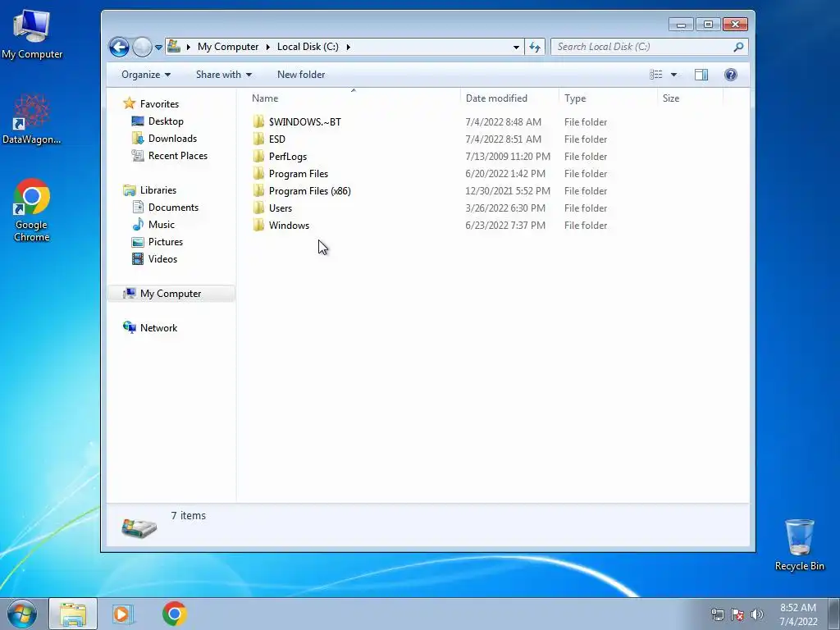Select Favorites in the navigation pane
Screen dimensions: 840x630
[159, 104]
